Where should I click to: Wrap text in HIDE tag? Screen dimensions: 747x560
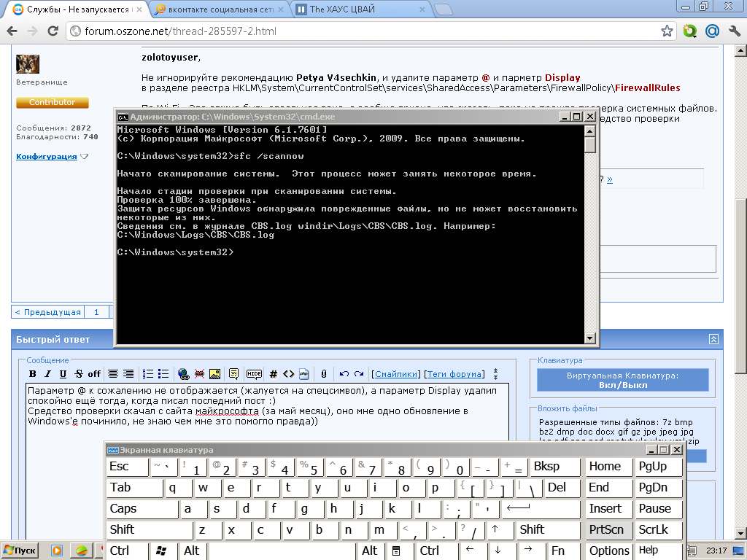click(254, 374)
